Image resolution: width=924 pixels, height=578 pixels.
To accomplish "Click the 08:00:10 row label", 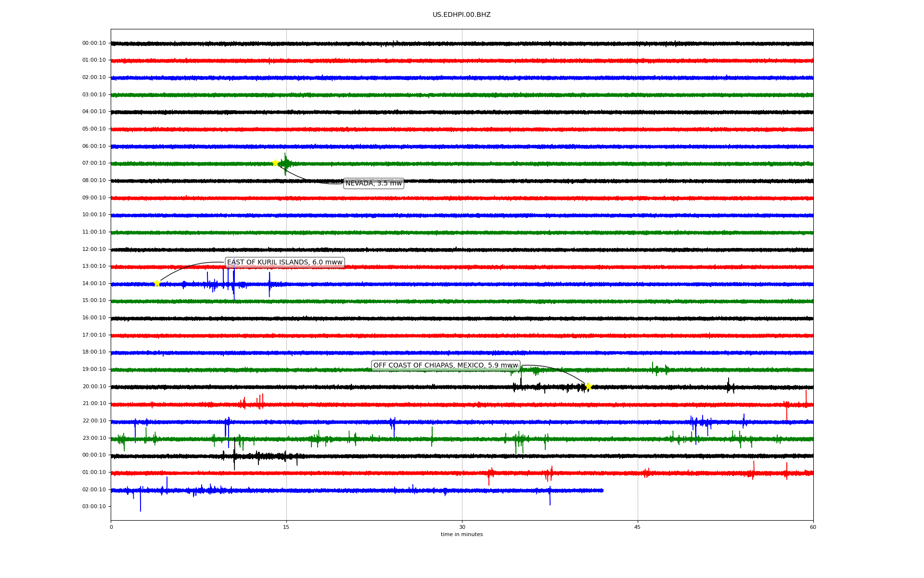I will pos(94,181).
